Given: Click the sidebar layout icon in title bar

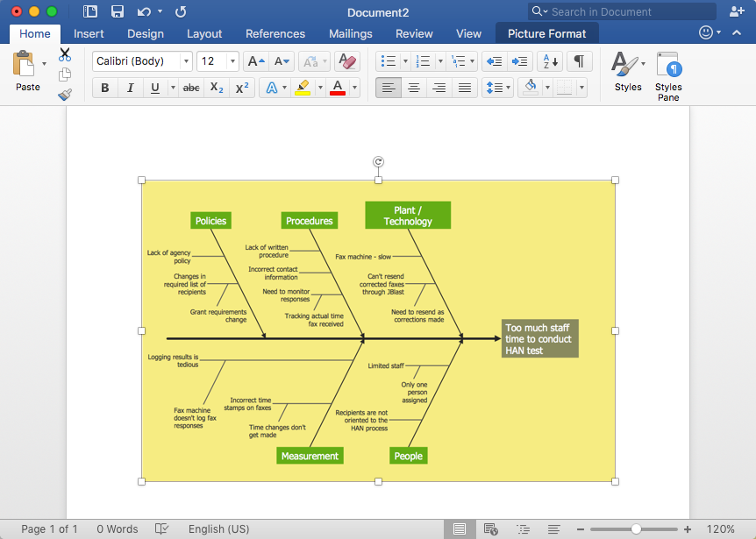Looking at the screenshot, I should pos(90,11).
